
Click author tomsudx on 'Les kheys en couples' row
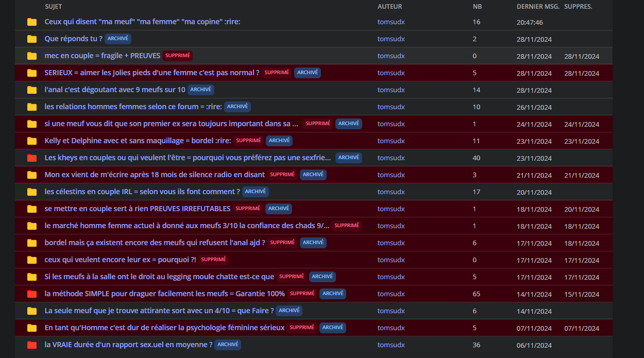(391, 158)
